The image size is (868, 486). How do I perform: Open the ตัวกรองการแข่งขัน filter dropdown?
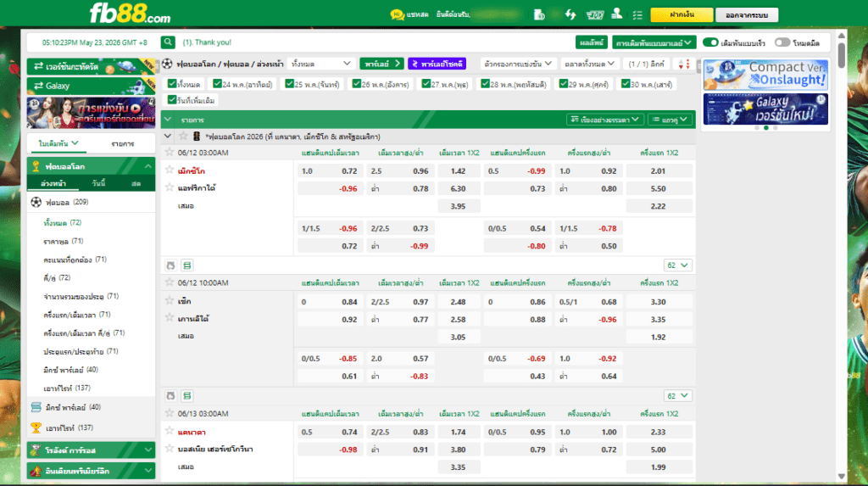click(x=518, y=64)
